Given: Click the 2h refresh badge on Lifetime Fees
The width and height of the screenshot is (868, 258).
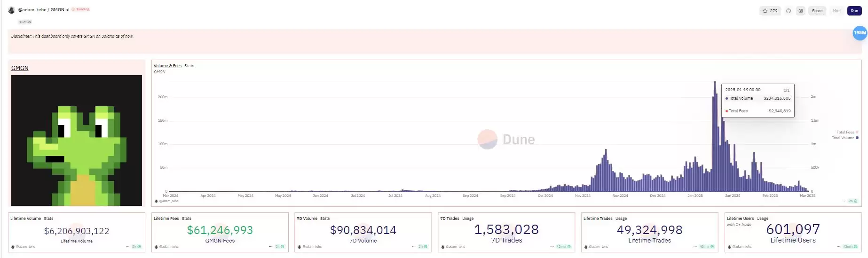Looking at the screenshot, I should tap(279, 247).
